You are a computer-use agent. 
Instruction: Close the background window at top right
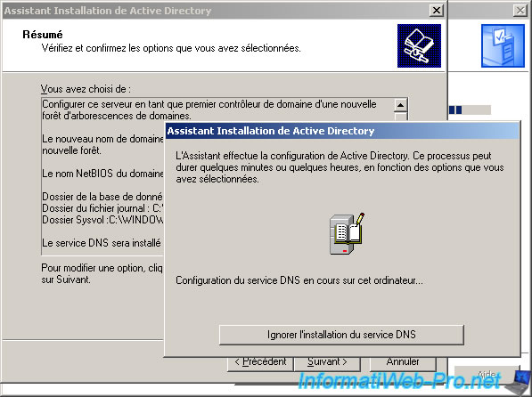[520, 11]
